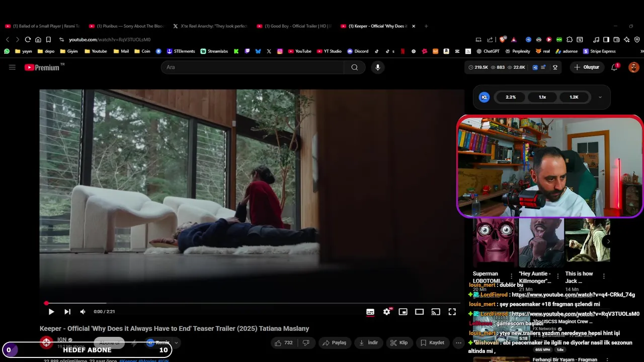Show next shorts with arrow

tap(608, 241)
